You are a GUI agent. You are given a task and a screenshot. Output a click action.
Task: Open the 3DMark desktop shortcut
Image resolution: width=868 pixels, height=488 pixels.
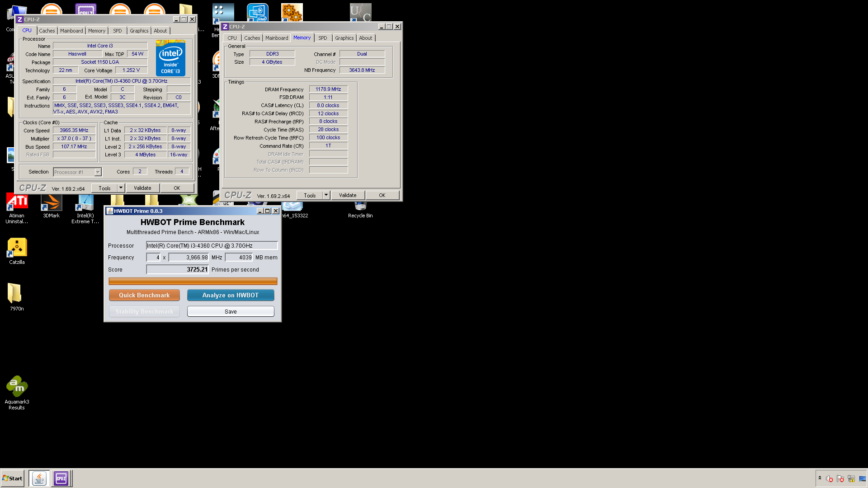pyautogui.click(x=51, y=206)
